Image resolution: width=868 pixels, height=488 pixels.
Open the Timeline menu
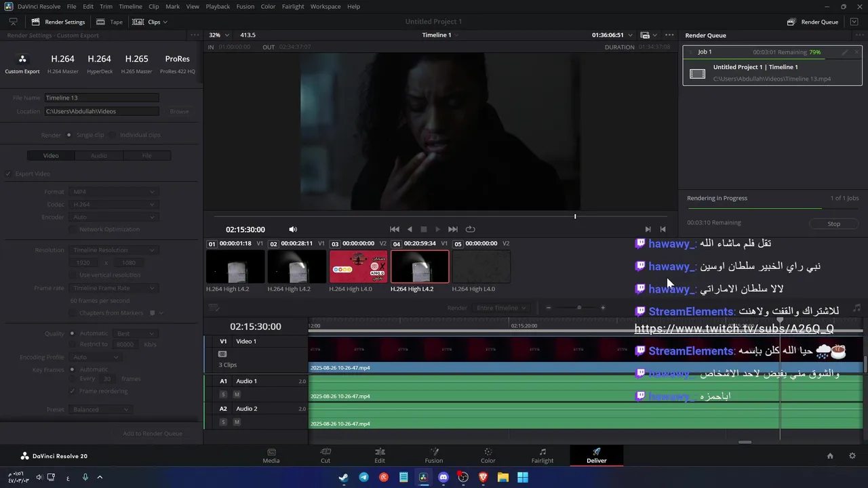130,6
